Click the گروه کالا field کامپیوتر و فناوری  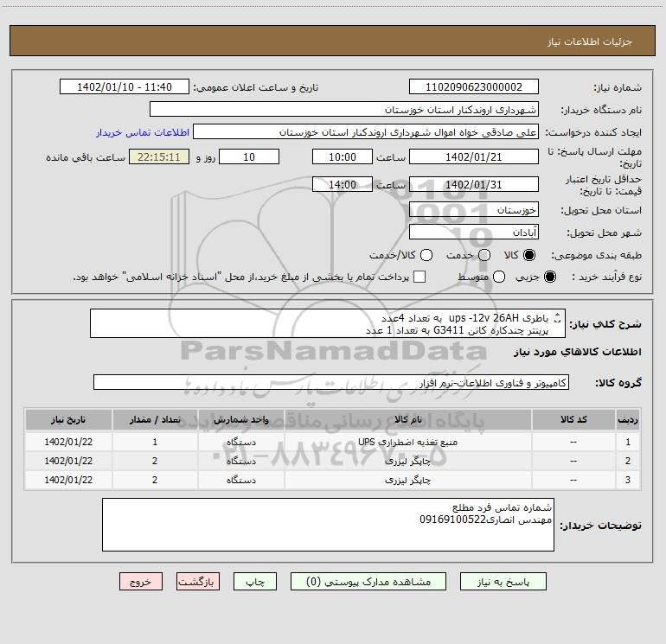pos(331,382)
